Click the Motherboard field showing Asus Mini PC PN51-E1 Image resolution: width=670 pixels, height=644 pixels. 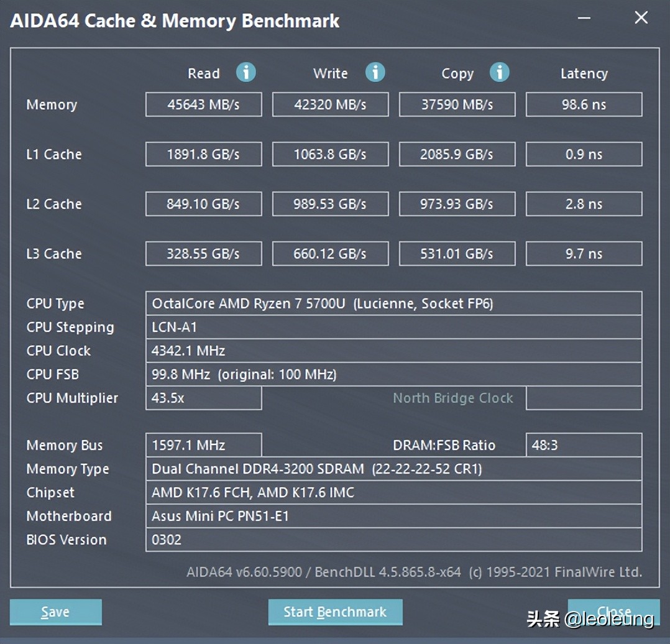click(395, 516)
